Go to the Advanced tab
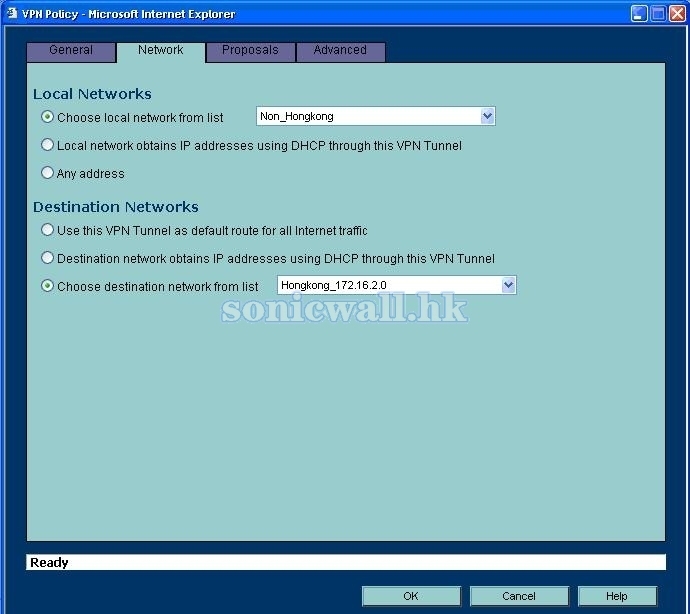This screenshot has height=614, width=690. tap(341, 52)
